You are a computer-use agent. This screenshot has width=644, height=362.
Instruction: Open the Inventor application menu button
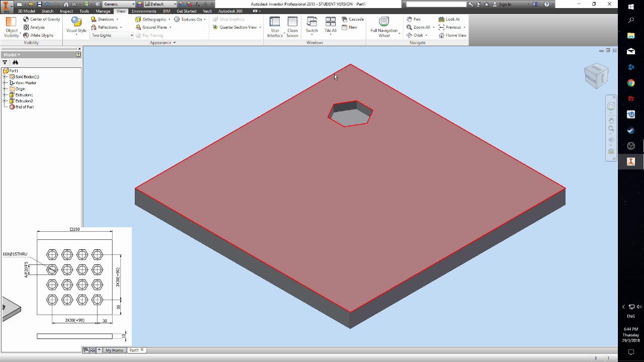click(7, 7)
